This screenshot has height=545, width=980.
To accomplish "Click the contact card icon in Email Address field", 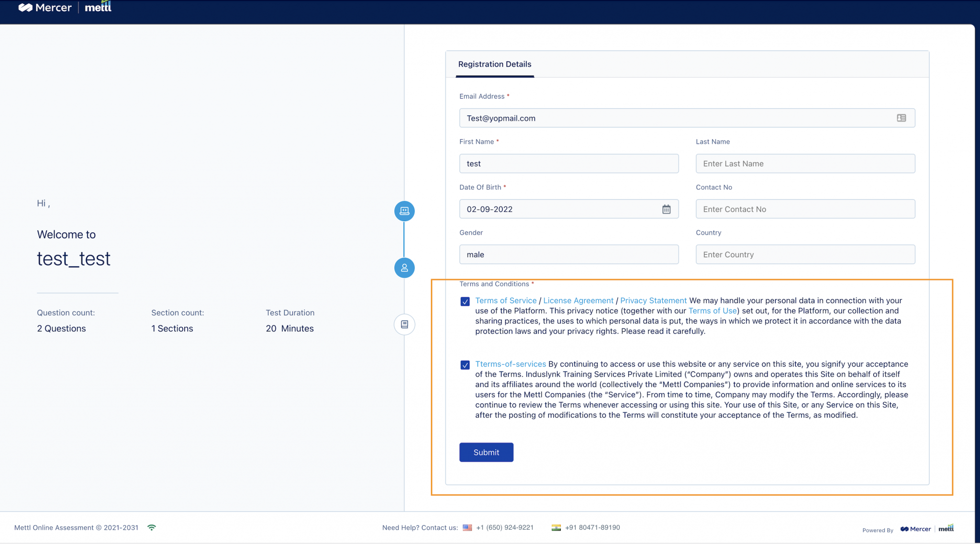I will point(902,118).
